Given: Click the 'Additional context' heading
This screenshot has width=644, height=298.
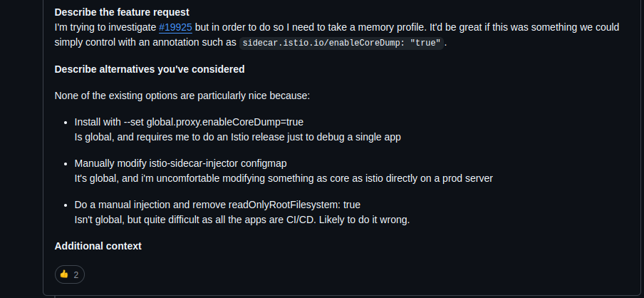Looking at the screenshot, I should [x=98, y=246].
